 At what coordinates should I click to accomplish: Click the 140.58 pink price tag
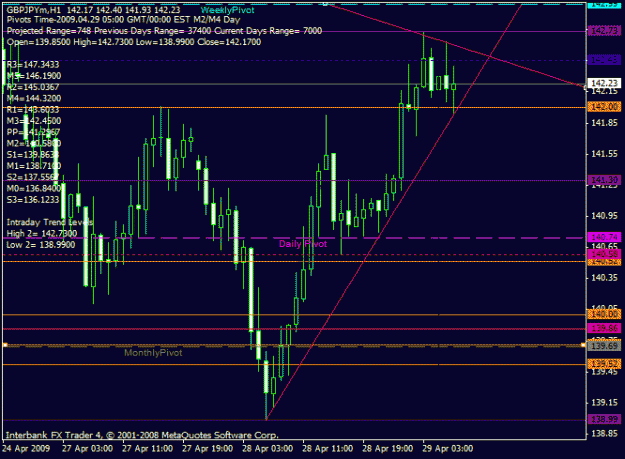tap(605, 254)
